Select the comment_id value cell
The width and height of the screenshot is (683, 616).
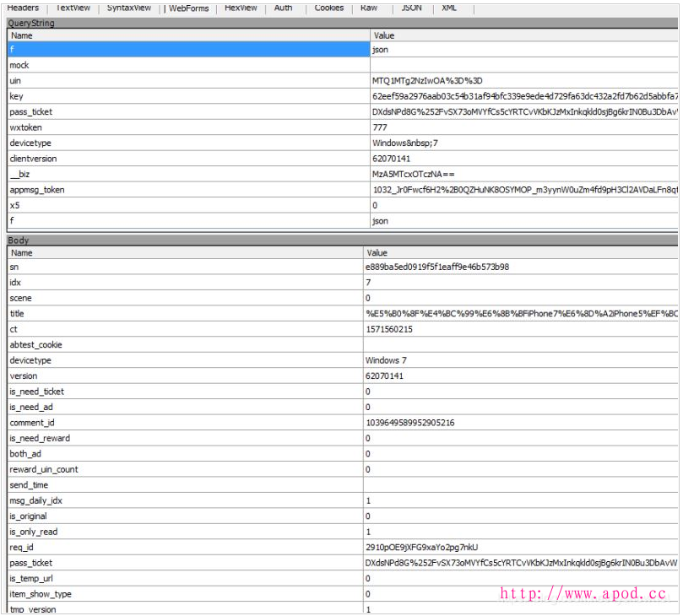409,423
